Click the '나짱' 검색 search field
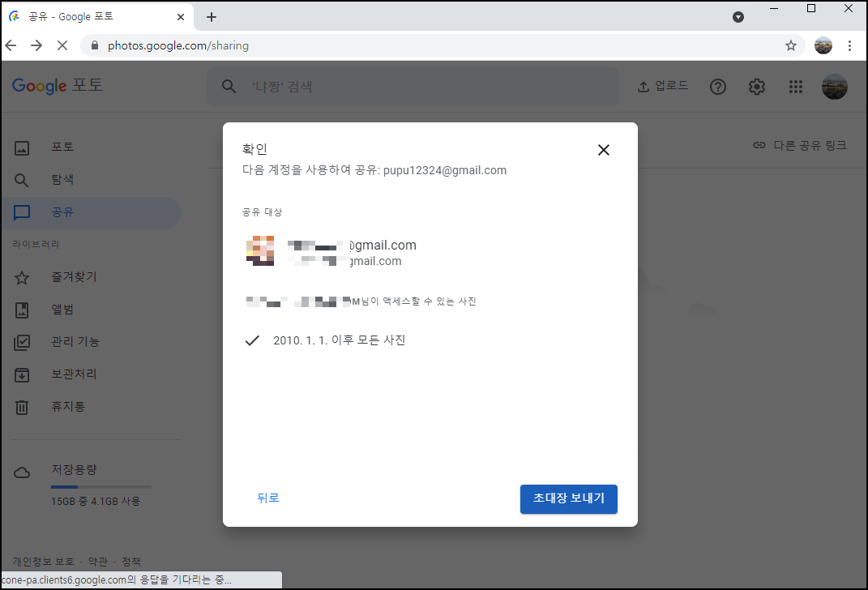The height and width of the screenshot is (590, 868). point(413,87)
